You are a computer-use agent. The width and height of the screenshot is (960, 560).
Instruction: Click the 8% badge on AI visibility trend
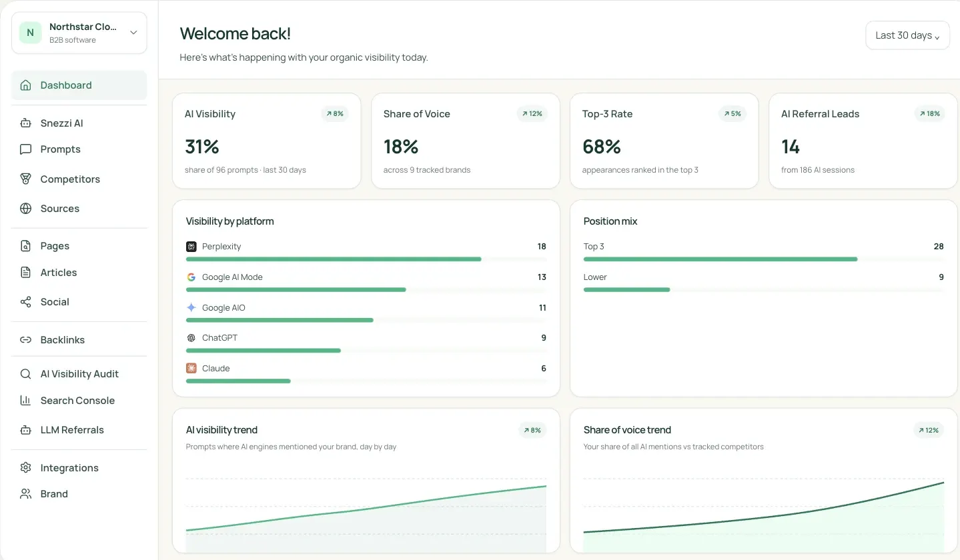[532, 431]
